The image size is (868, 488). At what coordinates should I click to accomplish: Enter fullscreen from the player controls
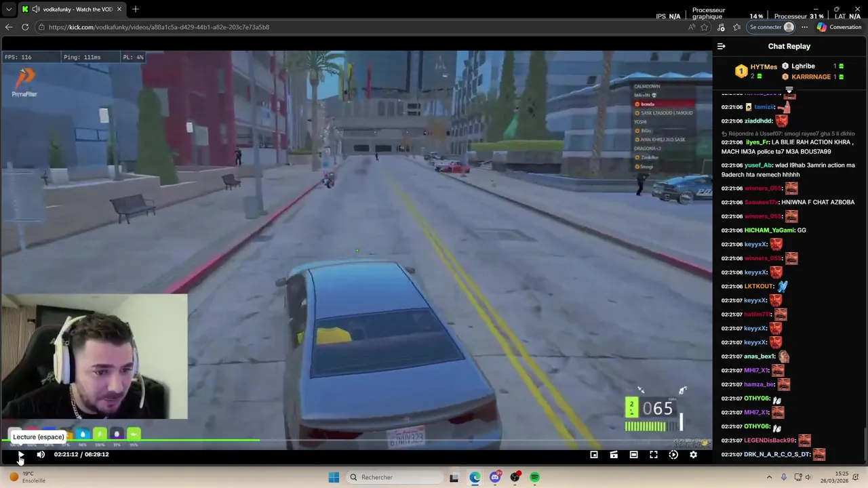[654, 455]
